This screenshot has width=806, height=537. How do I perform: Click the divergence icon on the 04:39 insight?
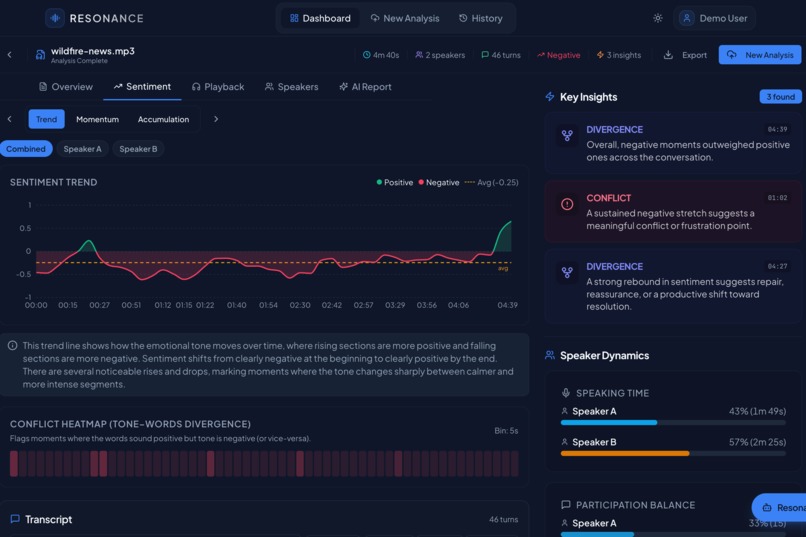pyautogui.click(x=567, y=136)
